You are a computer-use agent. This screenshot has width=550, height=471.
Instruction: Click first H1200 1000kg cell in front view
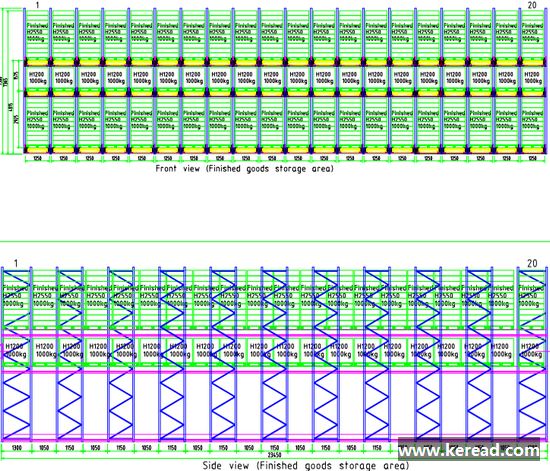click(38, 78)
